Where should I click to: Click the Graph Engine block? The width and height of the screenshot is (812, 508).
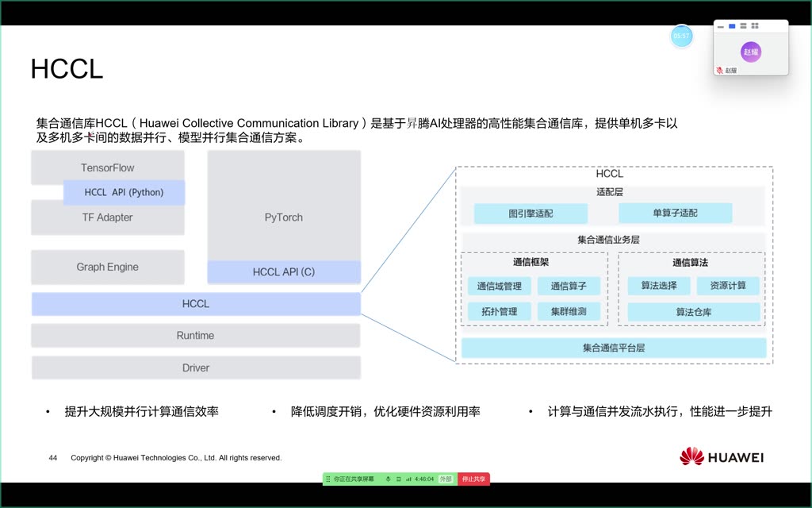[x=108, y=267]
